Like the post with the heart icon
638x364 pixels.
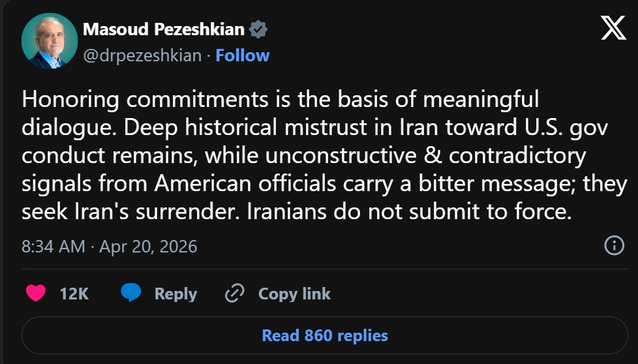[x=36, y=294]
